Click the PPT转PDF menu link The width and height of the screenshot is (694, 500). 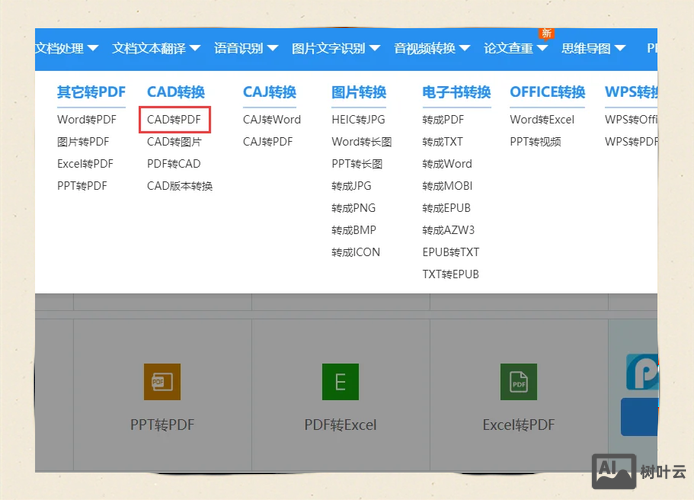click(x=82, y=186)
